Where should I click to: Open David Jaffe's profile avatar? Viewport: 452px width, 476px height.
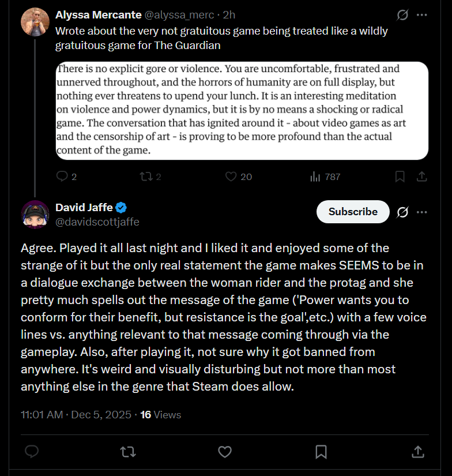click(35, 214)
